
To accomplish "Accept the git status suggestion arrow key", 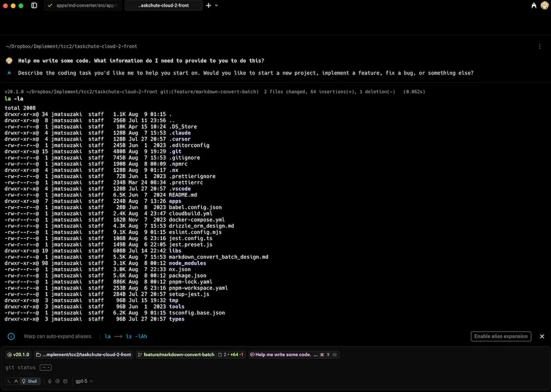I will click(x=45, y=367).
